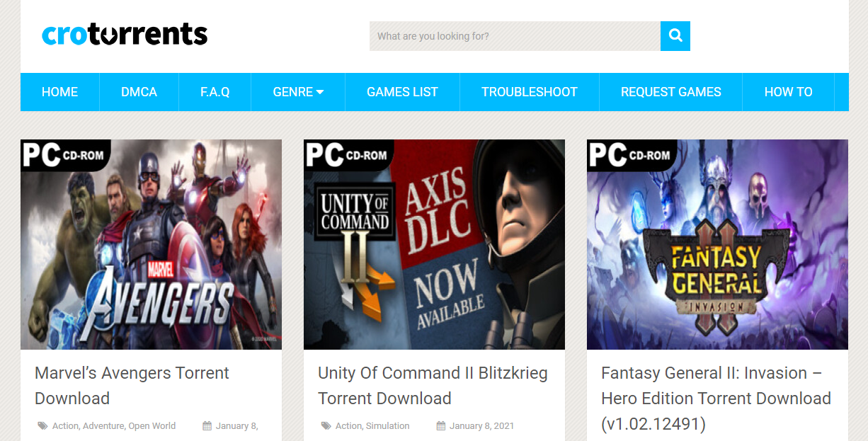Click the calendar icon beside January 8, 2021

click(441, 426)
